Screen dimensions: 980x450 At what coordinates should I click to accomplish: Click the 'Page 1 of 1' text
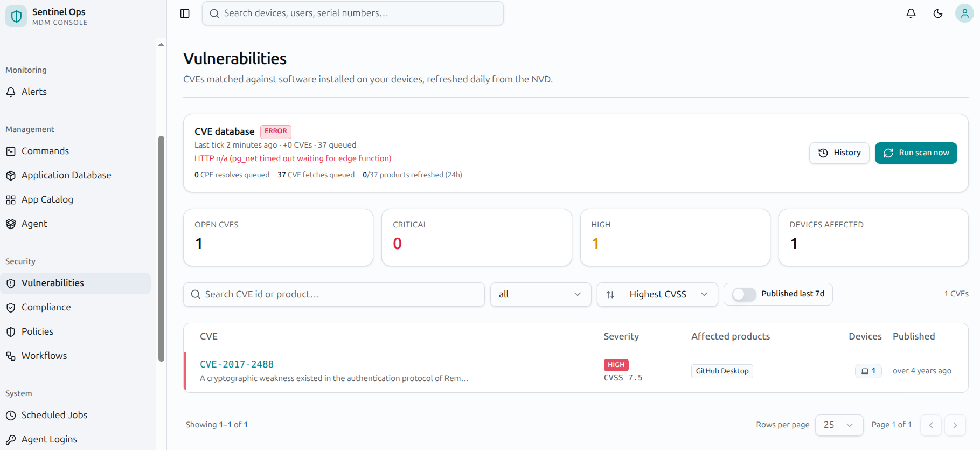[x=891, y=425]
